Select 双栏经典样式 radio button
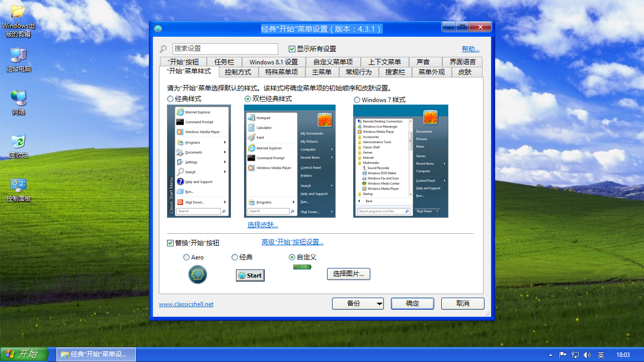The image size is (644, 362). tap(248, 99)
